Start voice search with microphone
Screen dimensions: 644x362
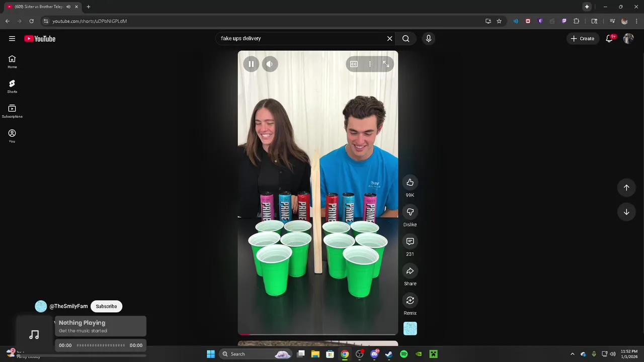[429, 38]
